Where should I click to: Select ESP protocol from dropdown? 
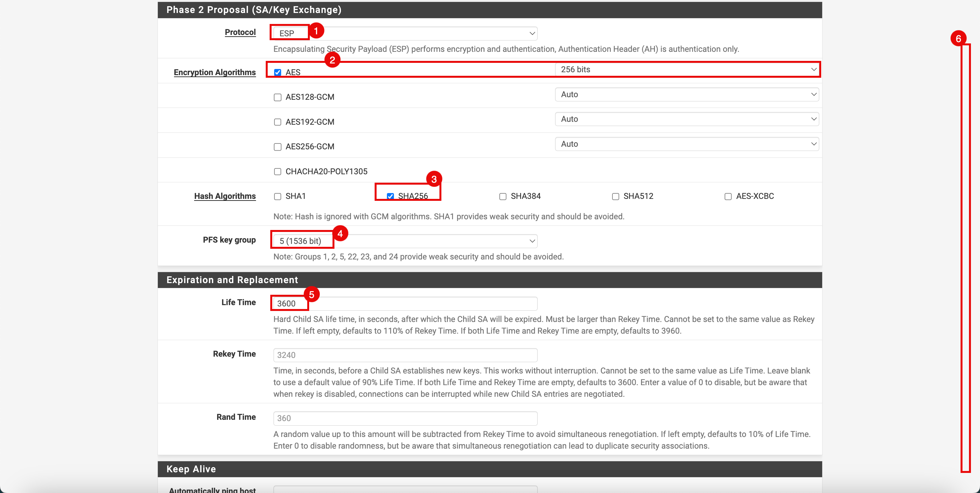coord(406,32)
